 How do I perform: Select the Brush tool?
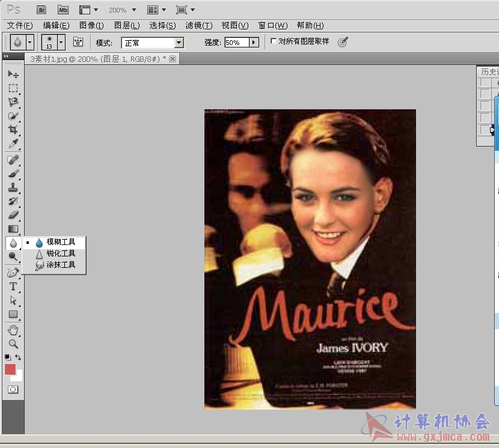(13, 174)
